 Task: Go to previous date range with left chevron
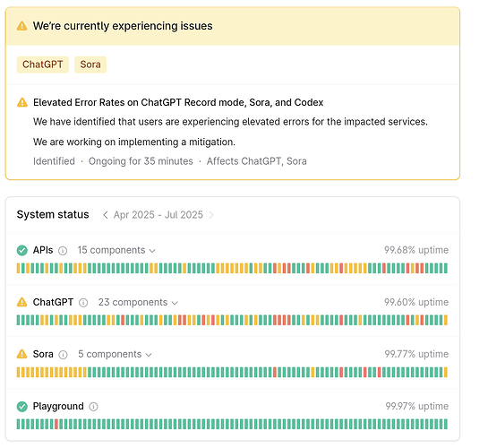tap(106, 215)
